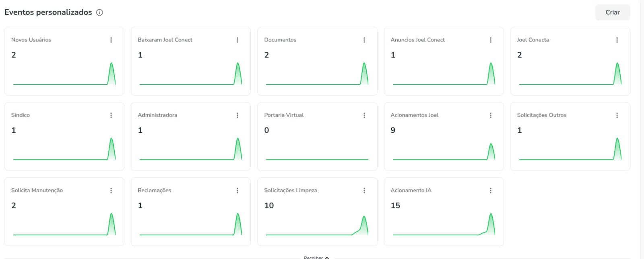This screenshot has width=644, height=259.
Task: Open options for Acionamentos Joel card
Action: 491,115
